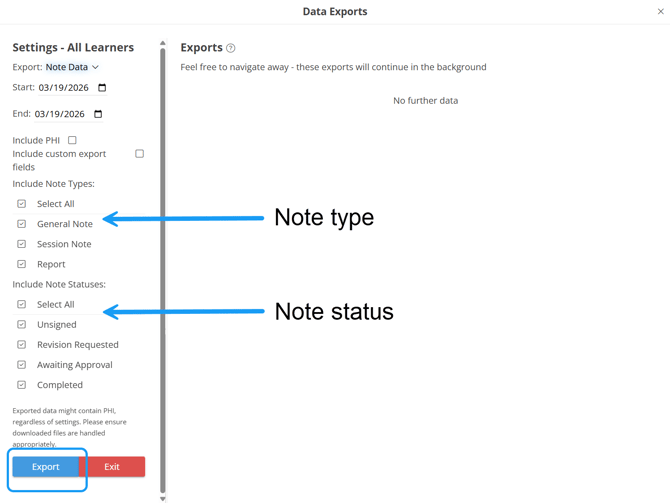Viewport: 670px width, 503px height.
Task: Click the End date field 03/19/2026
Action: point(68,114)
